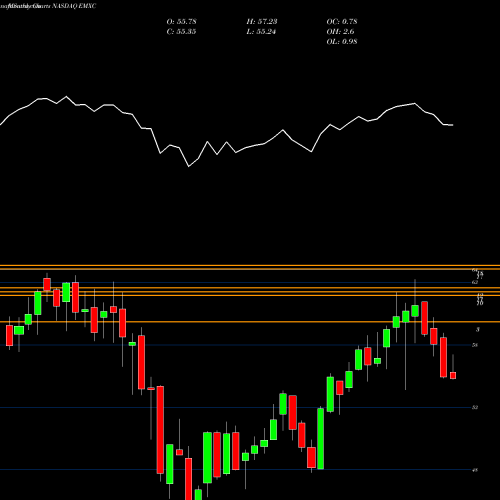Click the 'L: 55.24' low price value
Viewport: 500px width, 500px height.
[x=262, y=32]
